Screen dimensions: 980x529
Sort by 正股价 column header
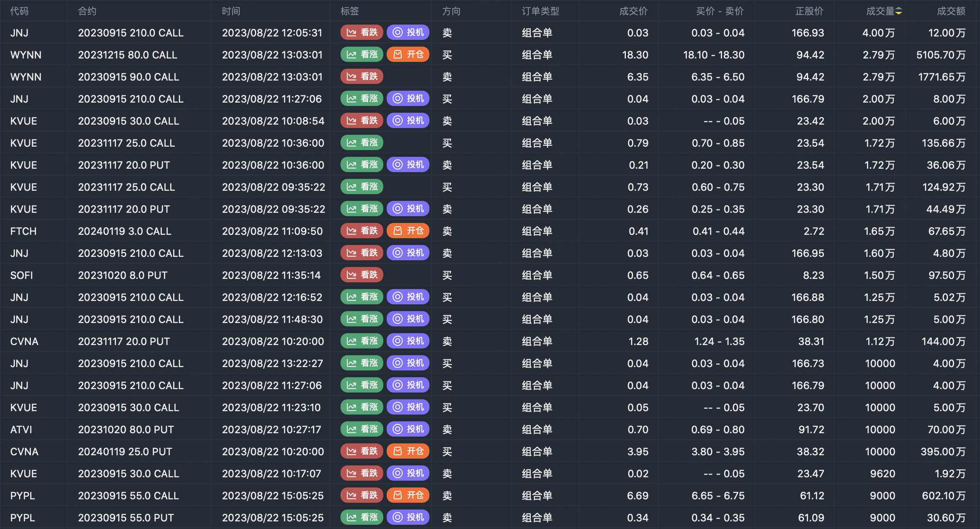809,11
